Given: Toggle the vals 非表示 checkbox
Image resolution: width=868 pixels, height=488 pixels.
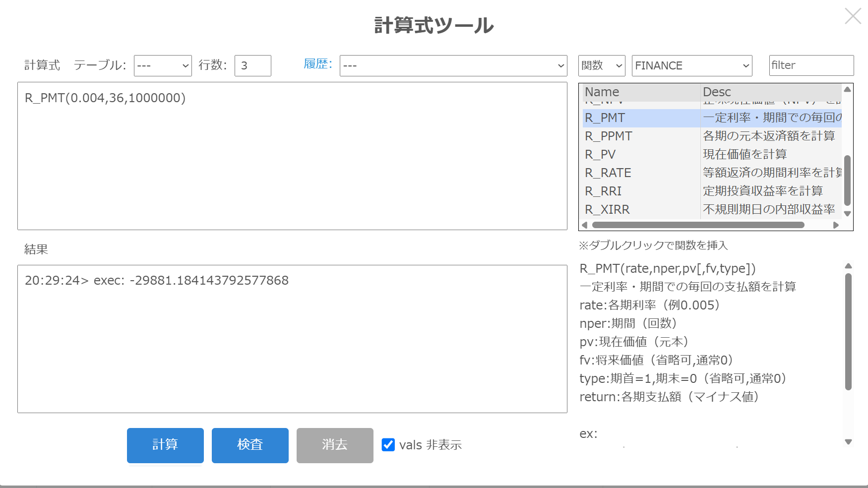Looking at the screenshot, I should [388, 445].
